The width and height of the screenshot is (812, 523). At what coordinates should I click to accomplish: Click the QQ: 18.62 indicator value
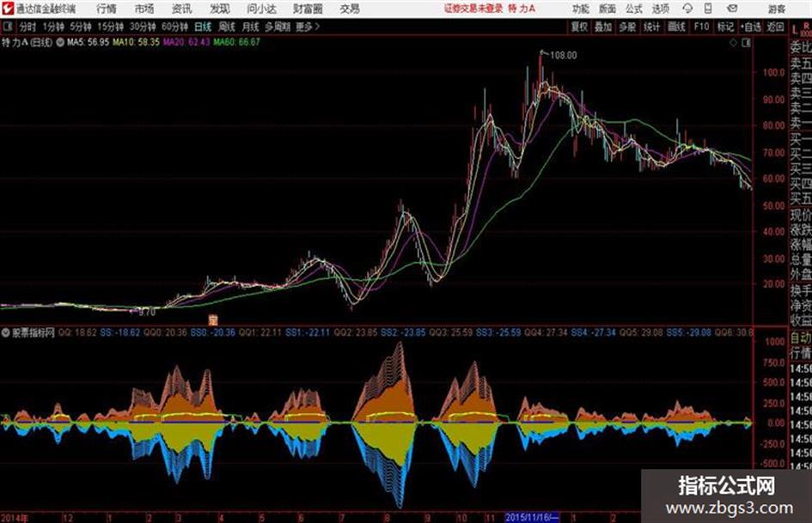tap(77, 332)
